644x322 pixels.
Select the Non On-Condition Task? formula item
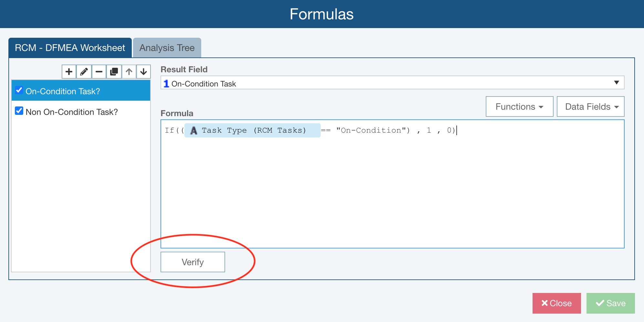tap(72, 112)
